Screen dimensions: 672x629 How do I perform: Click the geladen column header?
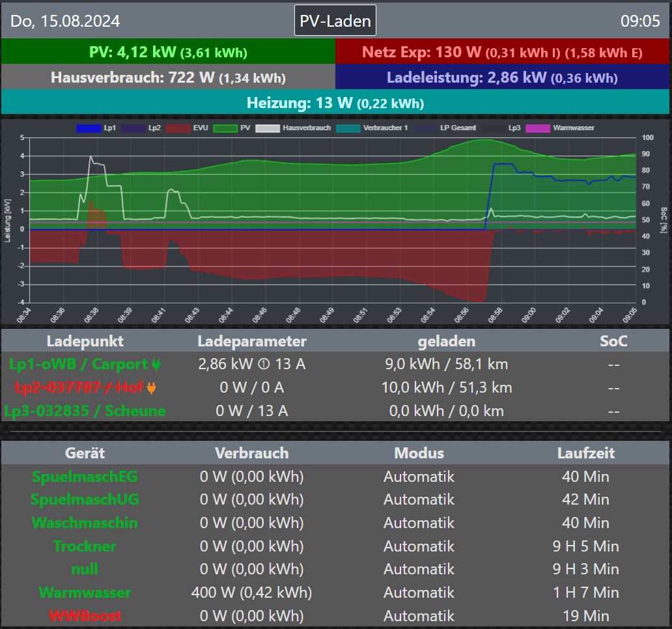pos(447,341)
